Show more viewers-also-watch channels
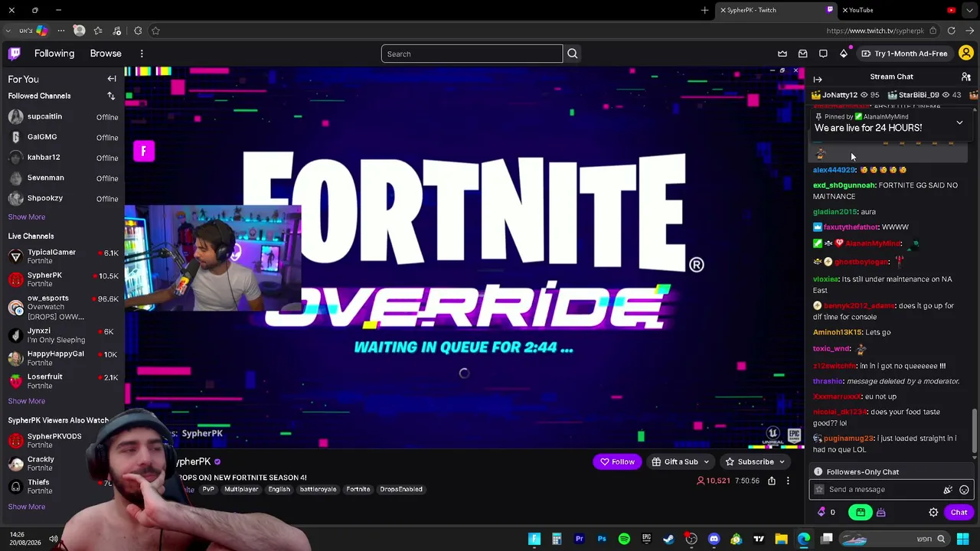The width and height of the screenshot is (980, 551). pyautogui.click(x=26, y=507)
